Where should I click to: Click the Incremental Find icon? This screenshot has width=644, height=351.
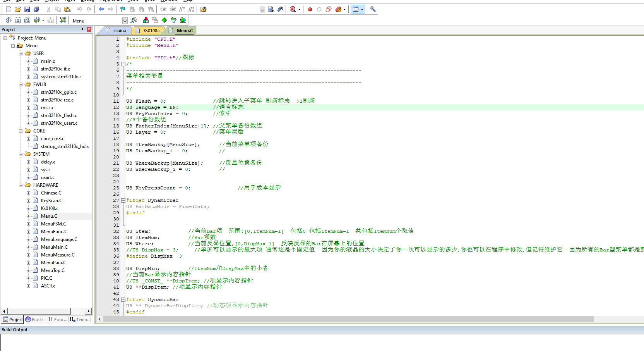point(280,9)
